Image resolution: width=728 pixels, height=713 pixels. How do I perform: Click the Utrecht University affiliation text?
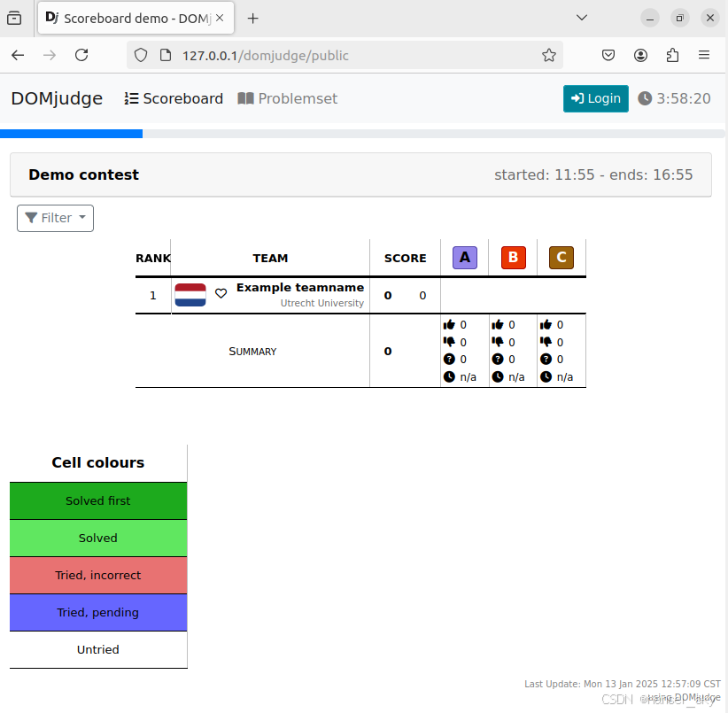click(321, 303)
